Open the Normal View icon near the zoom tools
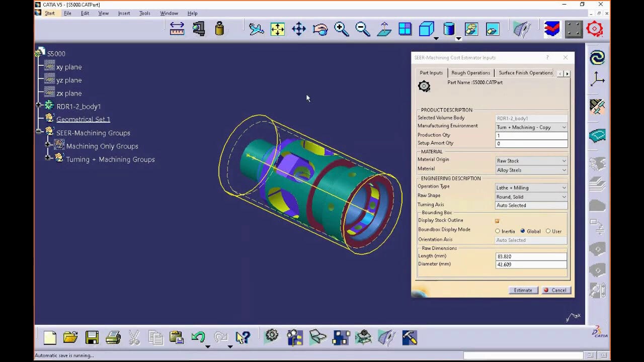Screen dimensions: 644x362 point(384,29)
